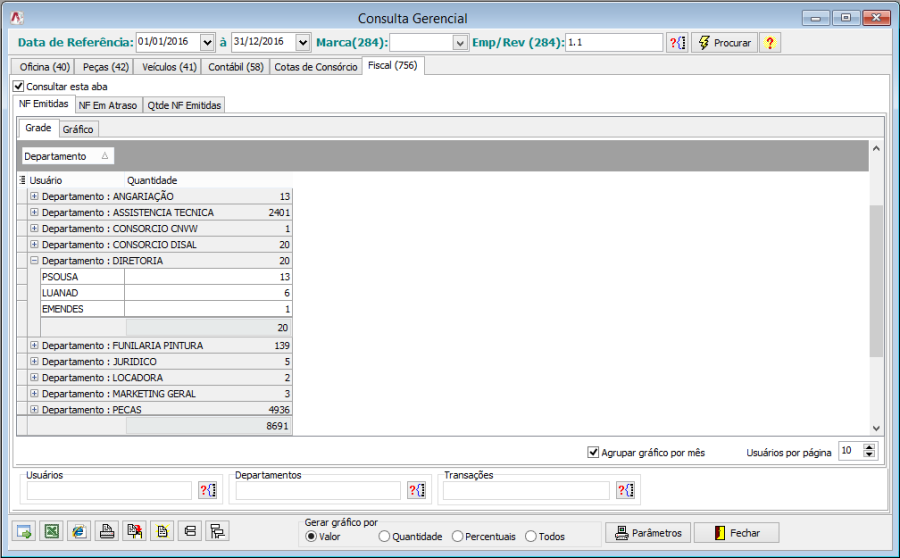Image resolution: width=900 pixels, height=558 pixels.
Task: Open the Marca(284) combo box
Action: click(x=460, y=42)
